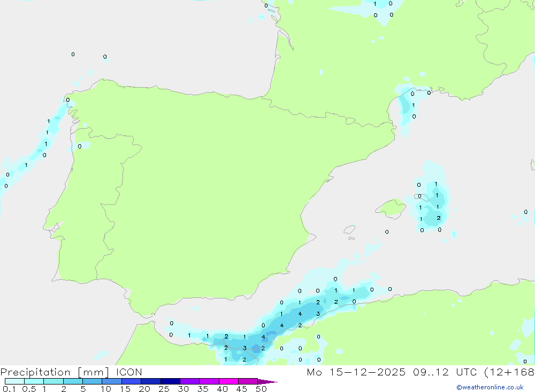
Task: Pick the 40–45 mm magenta legend swatch
Action: [228, 381]
